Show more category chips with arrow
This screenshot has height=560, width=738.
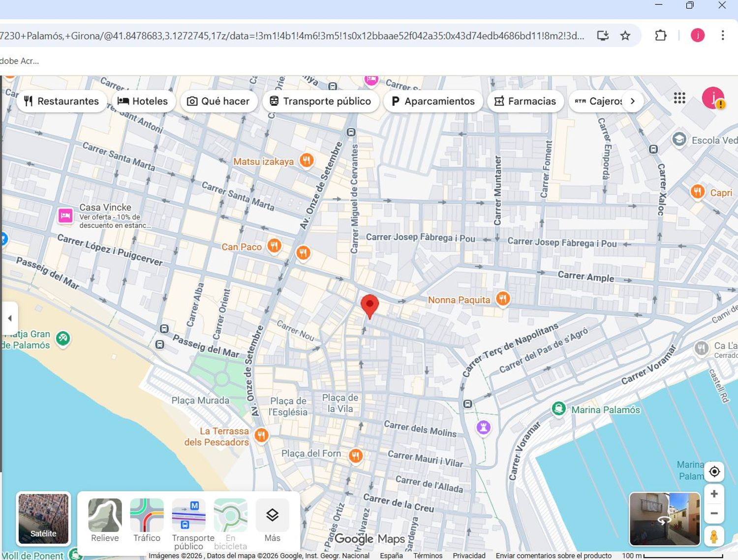pos(633,101)
